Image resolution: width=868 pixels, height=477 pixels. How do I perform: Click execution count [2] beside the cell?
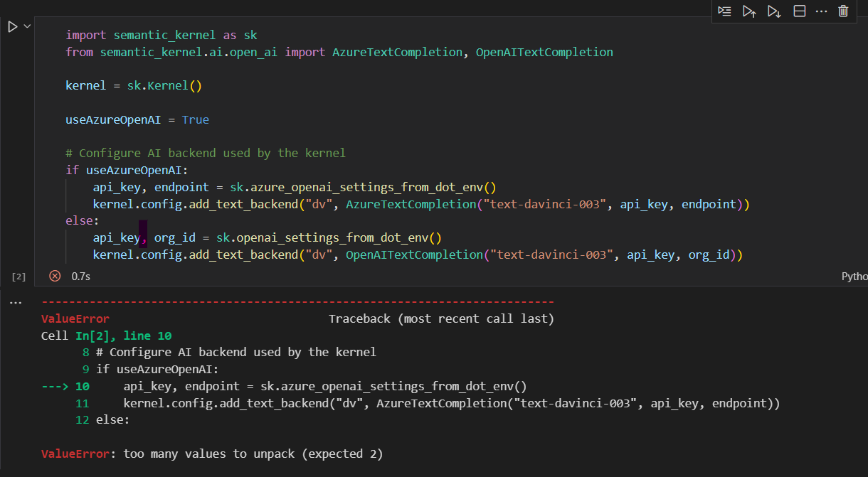(18, 276)
